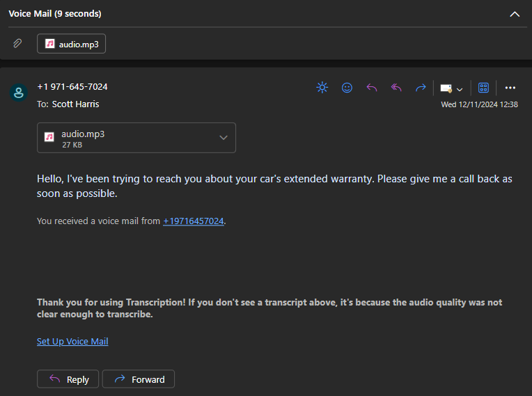Expand the audio.mp3 attachment options chevron

pos(224,138)
